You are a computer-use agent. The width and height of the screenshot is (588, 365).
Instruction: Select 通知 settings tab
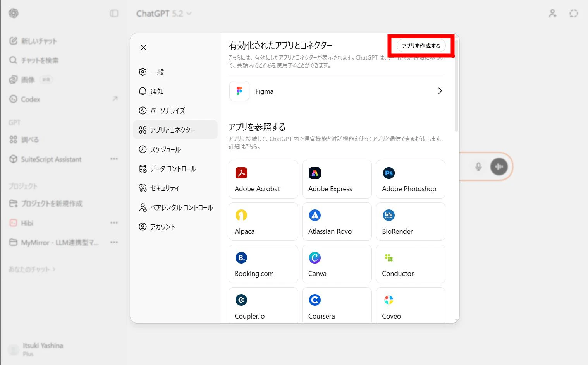tap(175, 91)
